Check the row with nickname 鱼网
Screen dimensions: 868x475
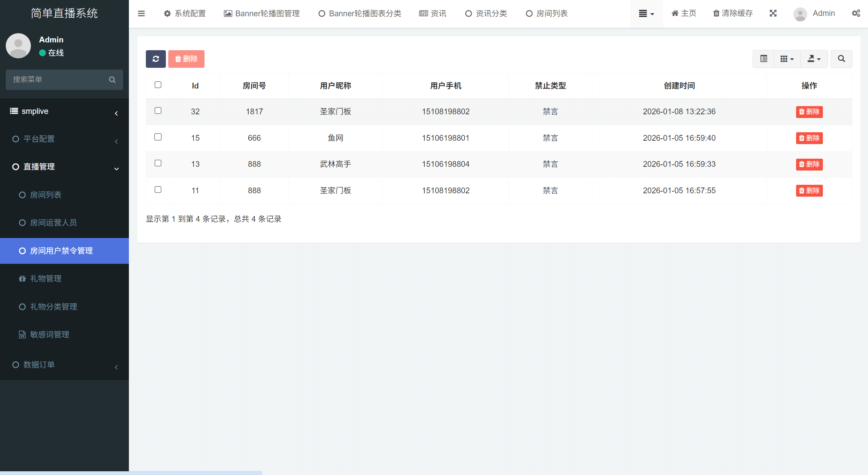158,137
